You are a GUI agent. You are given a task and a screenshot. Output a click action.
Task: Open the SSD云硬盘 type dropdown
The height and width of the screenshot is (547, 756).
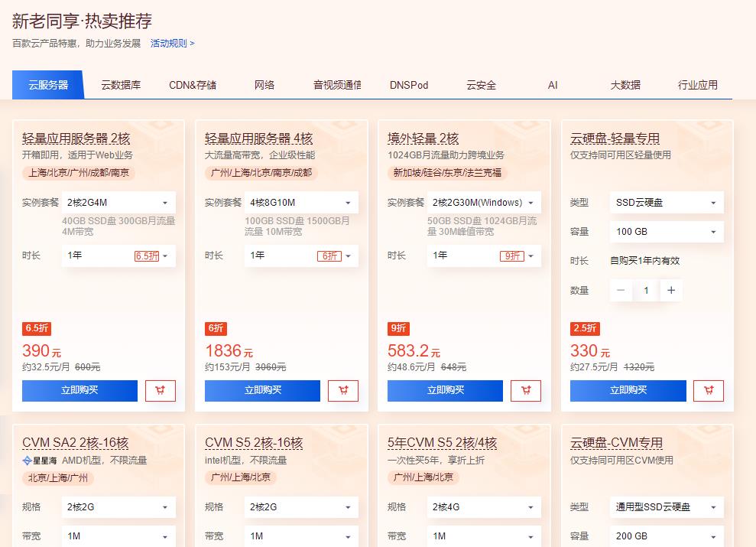point(667,203)
